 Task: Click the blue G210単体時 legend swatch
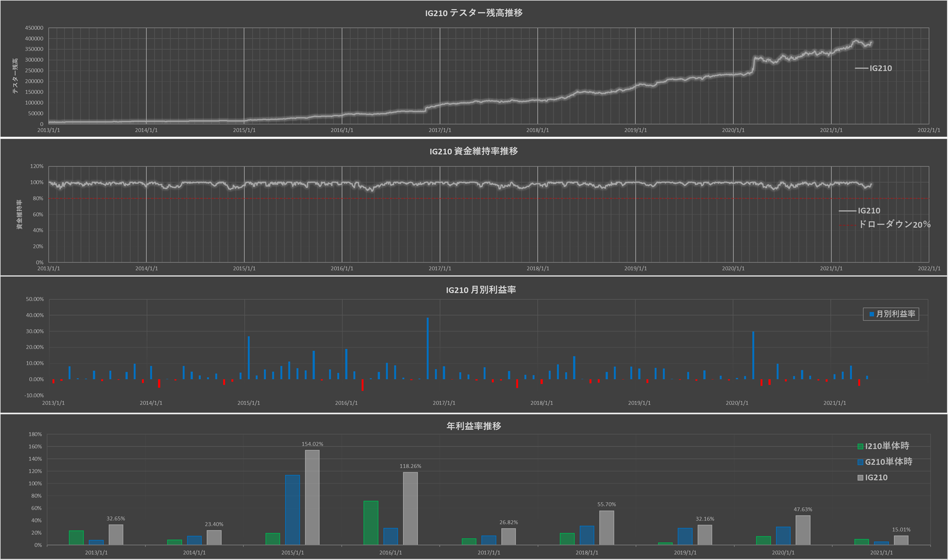click(x=861, y=462)
